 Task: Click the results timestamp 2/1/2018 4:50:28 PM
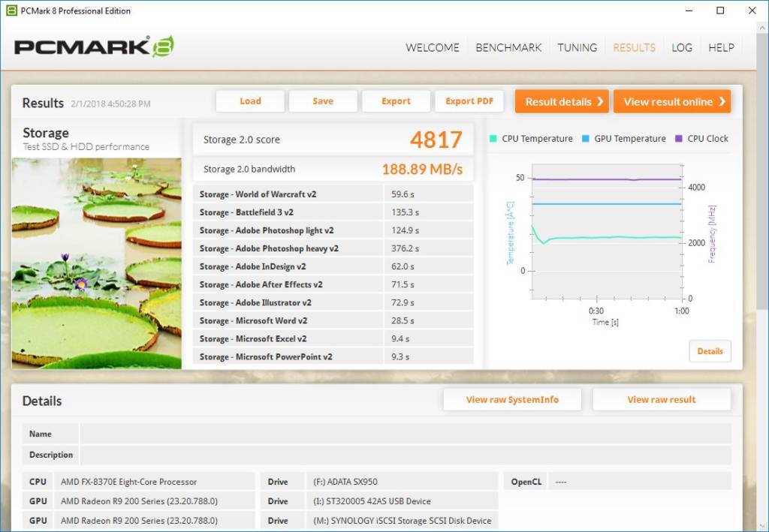pyautogui.click(x=110, y=104)
